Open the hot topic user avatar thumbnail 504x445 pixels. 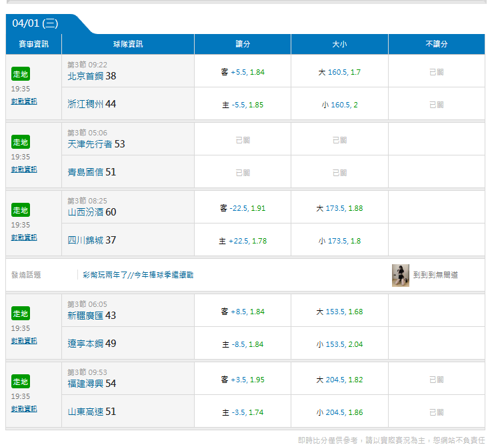(x=400, y=275)
